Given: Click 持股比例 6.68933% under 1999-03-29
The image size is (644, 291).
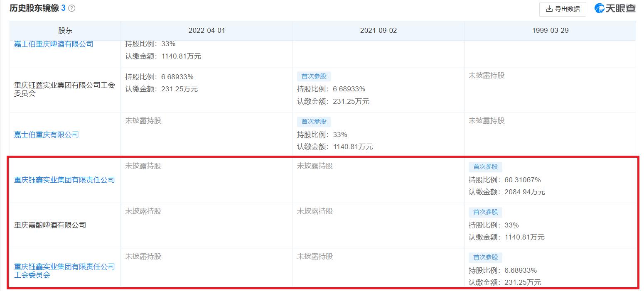Looking at the screenshot, I should (x=503, y=270).
